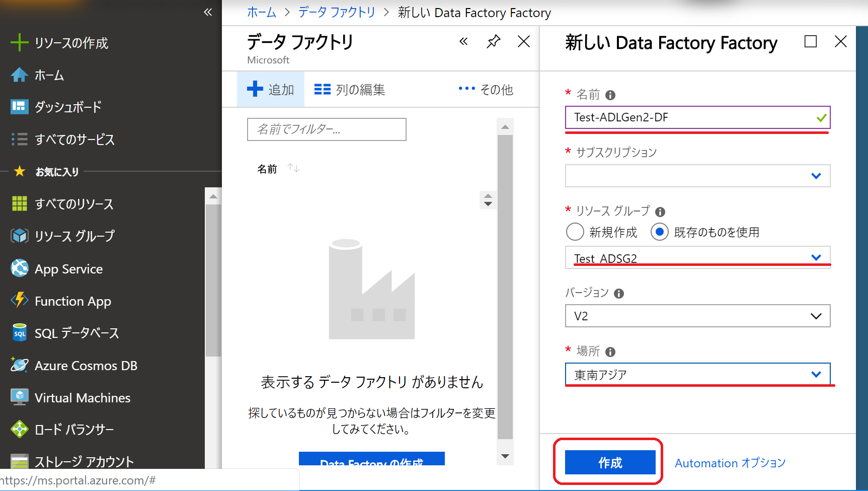This screenshot has height=491, width=868.
Task: Expand the バージョン V2 dropdown
Action: pyautogui.click(x=697, y=316)
